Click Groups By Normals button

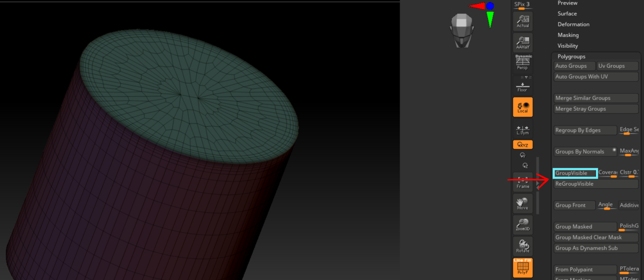(585, 152)
